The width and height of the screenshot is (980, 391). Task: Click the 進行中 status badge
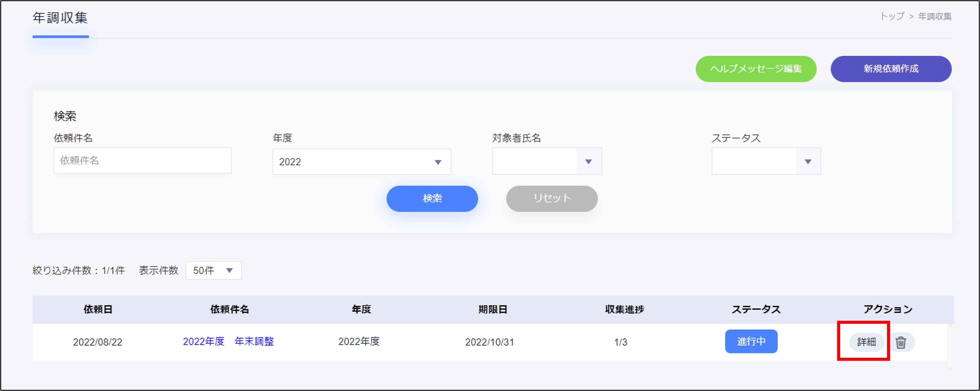(x=751, y=341)
